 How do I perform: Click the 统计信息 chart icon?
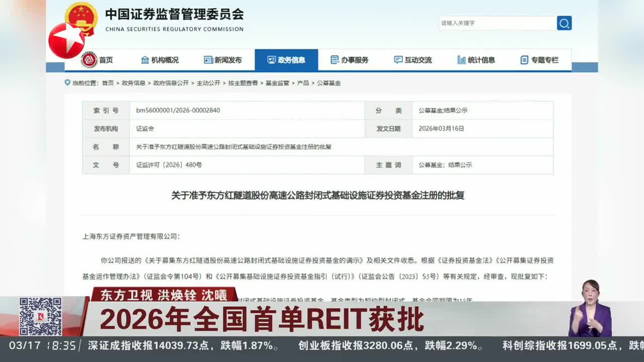pos(461,60)
